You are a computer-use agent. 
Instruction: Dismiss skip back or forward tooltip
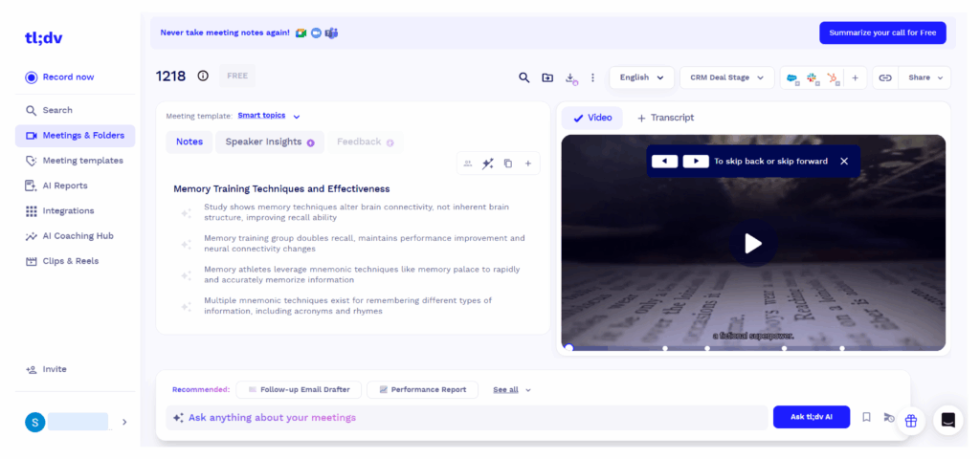(x=844, y=161)
